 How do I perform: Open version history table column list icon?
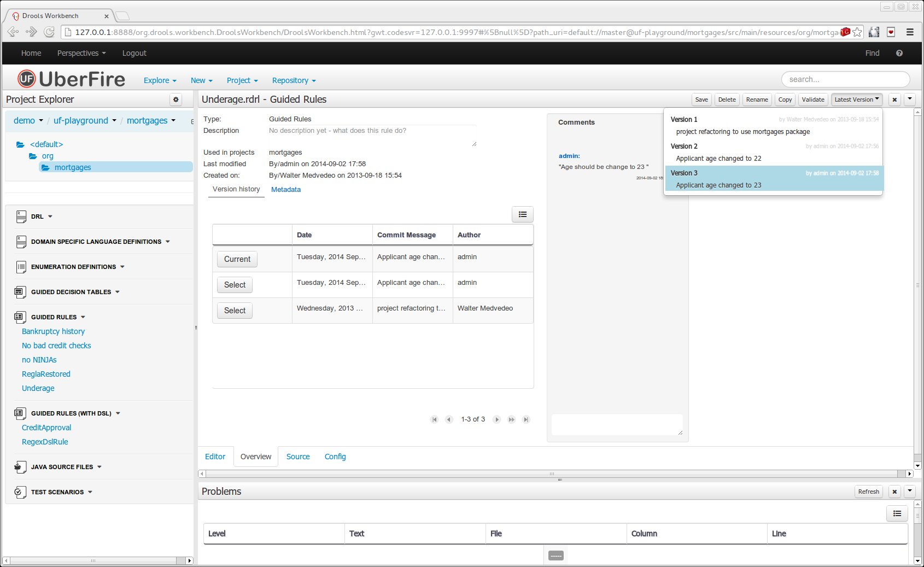coord(522,214)
